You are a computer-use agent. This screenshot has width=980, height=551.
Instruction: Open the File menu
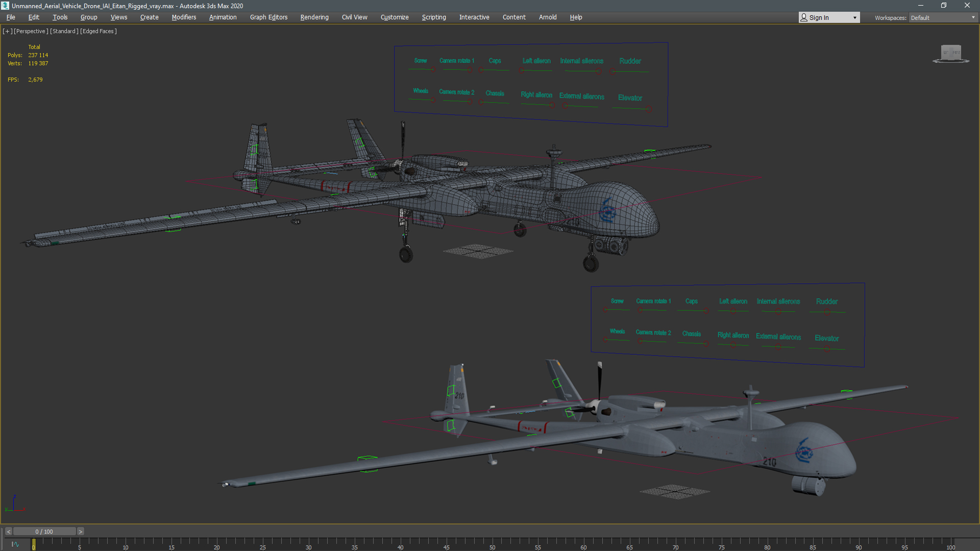pyautogui.click(x=11, y=17)
